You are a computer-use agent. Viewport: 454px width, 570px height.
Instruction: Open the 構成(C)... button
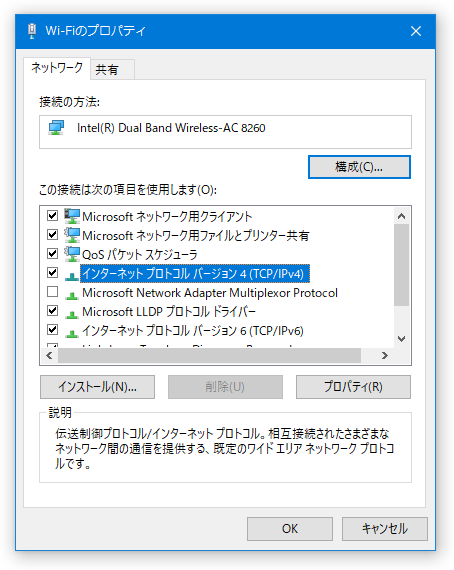coord(359,167)
